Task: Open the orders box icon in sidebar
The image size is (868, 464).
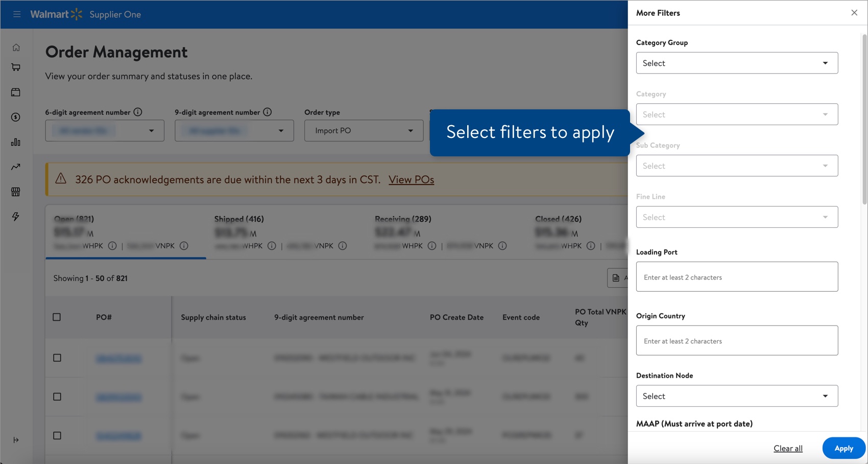Action: coord(16,92)
